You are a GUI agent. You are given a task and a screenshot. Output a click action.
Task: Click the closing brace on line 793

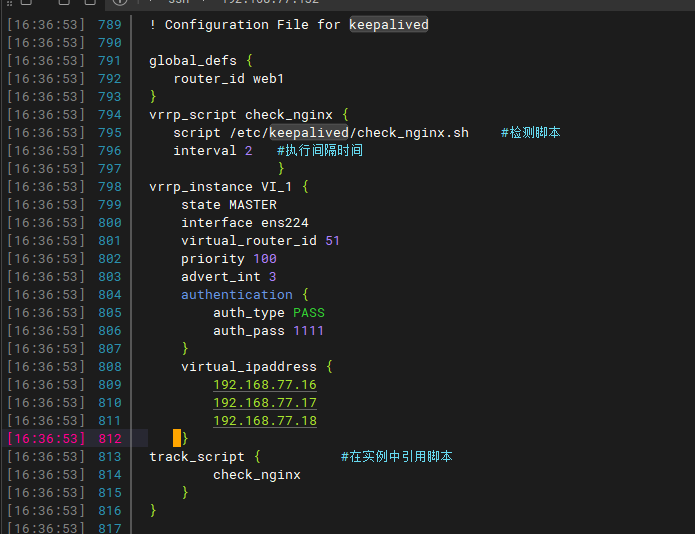[153, 97]
